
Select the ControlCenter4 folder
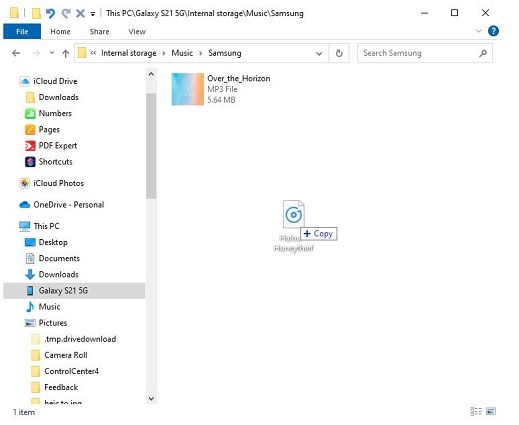(x=71, y=371)
